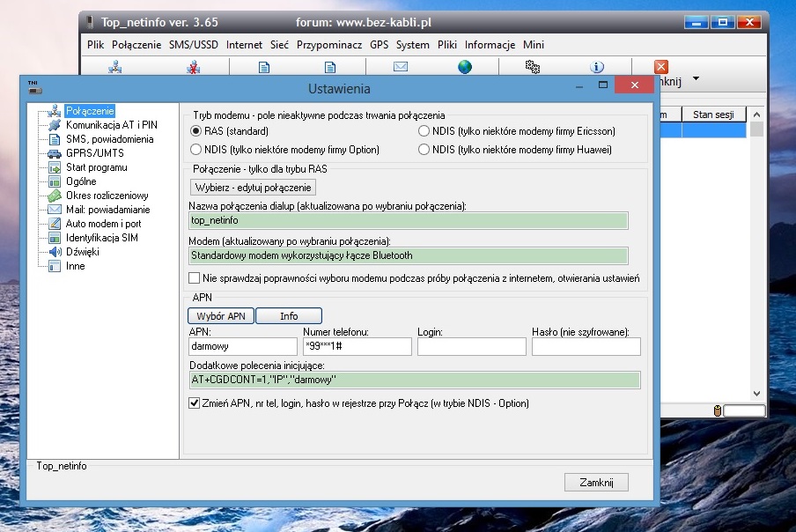This screenshot has height=532, width=796.
Task: Open the Przypominacz menu
Action: pyautogui.click(x=329, y=45)
